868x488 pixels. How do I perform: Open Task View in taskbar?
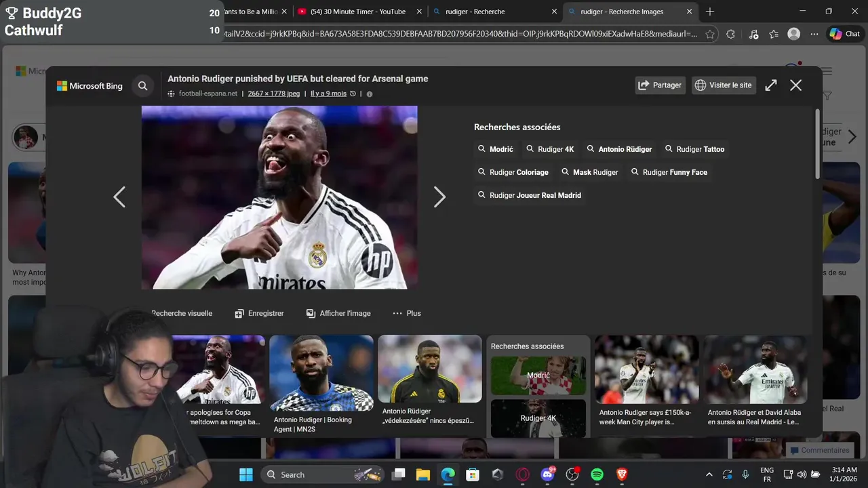[x=399, y=474]
